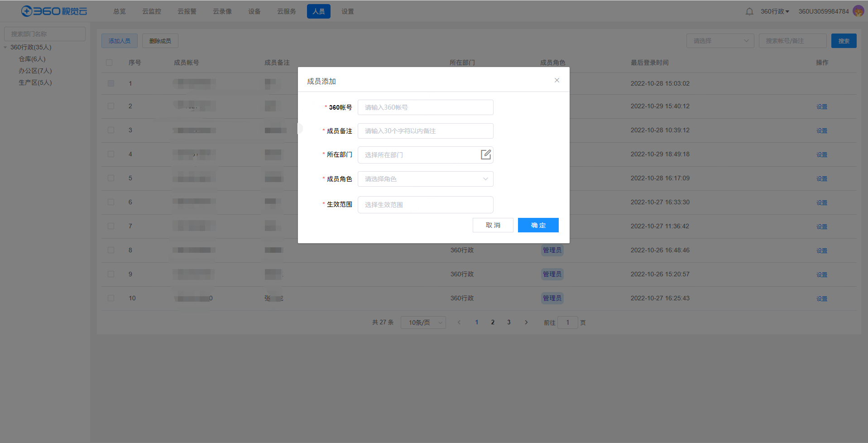
Task: Click the 360帐号 input field
Action: pyautogui.click(x=425, y=107)
